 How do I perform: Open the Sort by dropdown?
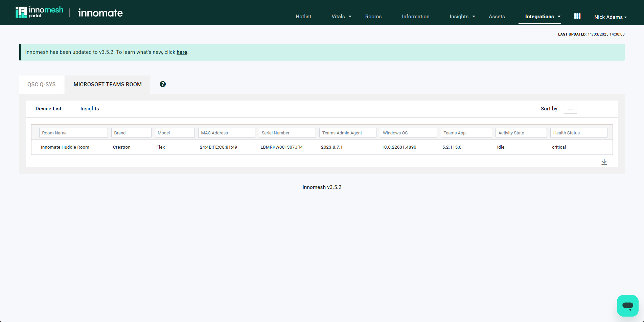pos(571,109)
